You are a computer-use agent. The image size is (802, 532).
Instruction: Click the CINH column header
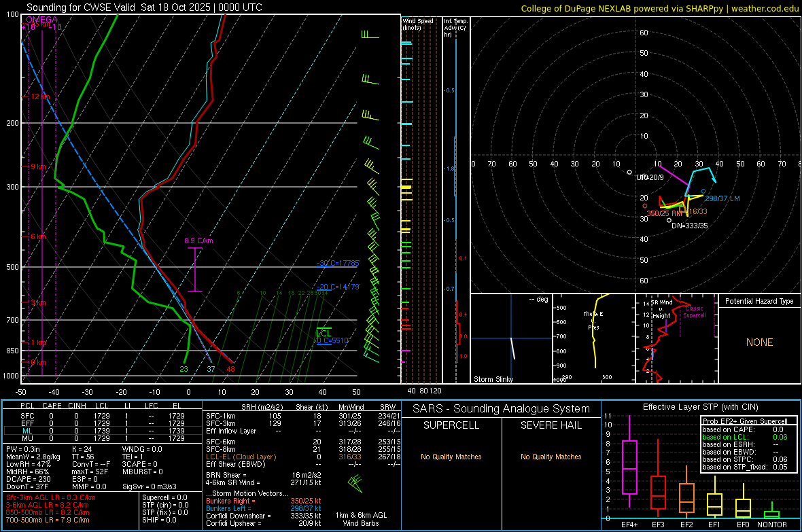click(x=77, y=406)
